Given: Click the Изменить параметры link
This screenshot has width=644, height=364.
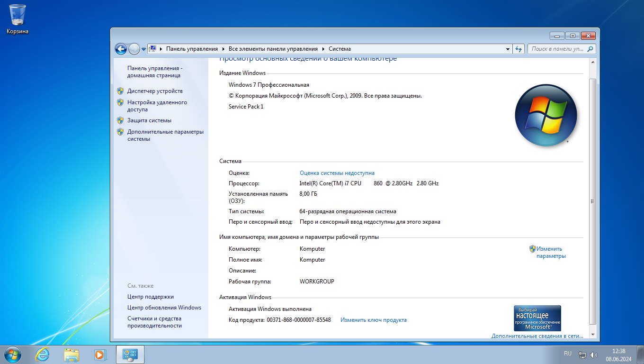Looking at the screenshot, I should tap(550, 252).
